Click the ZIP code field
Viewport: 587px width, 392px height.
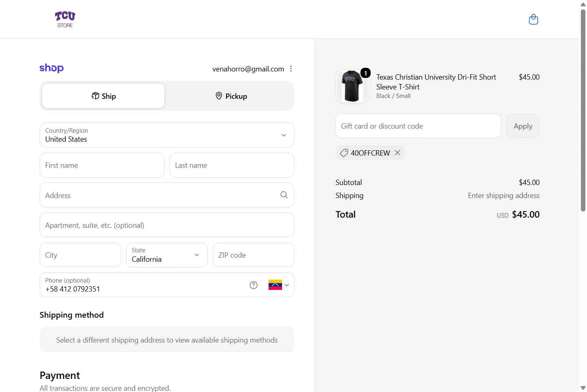click(x=253, y=255)
